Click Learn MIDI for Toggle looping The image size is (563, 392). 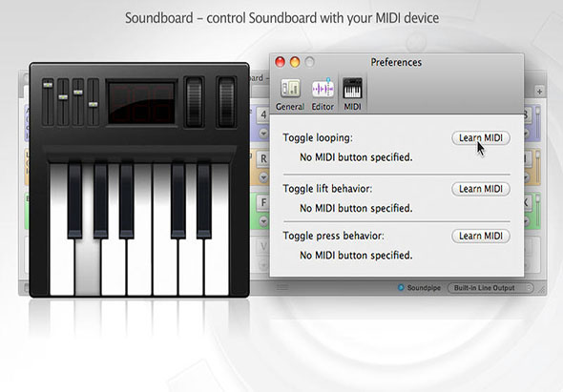pos(481,138)
